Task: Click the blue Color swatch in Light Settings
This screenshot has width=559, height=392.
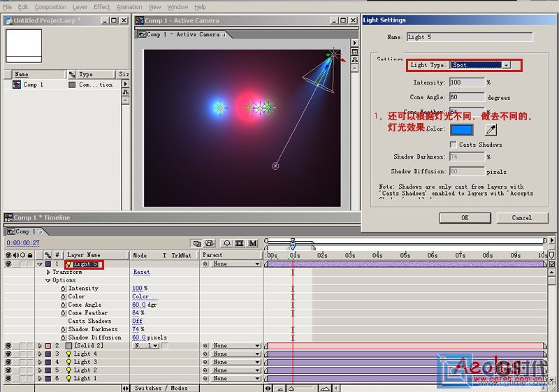Action: coord(462,130)
